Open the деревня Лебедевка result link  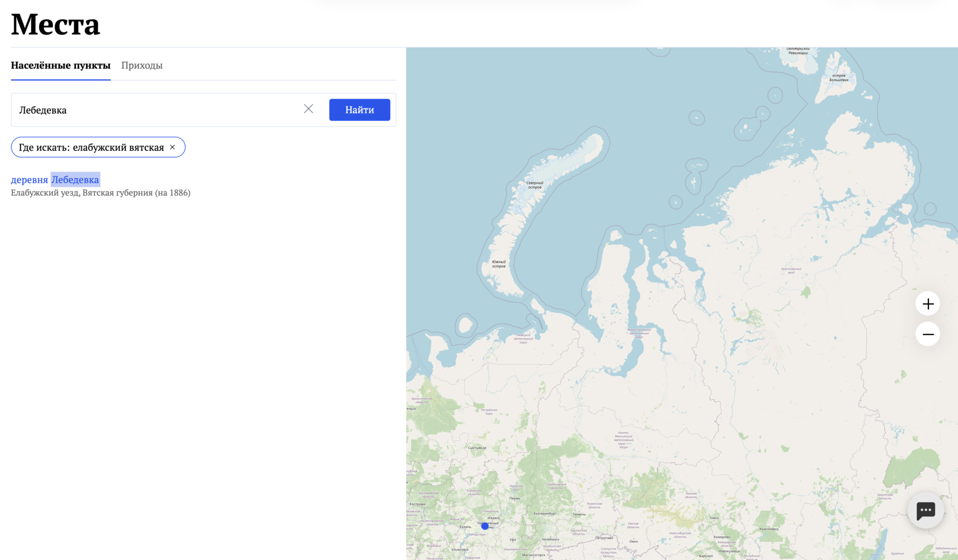55,180
